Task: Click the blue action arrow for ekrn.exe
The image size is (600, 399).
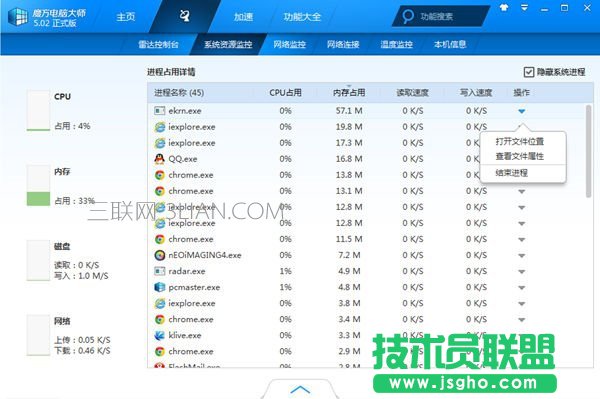Action: point(522,111)
